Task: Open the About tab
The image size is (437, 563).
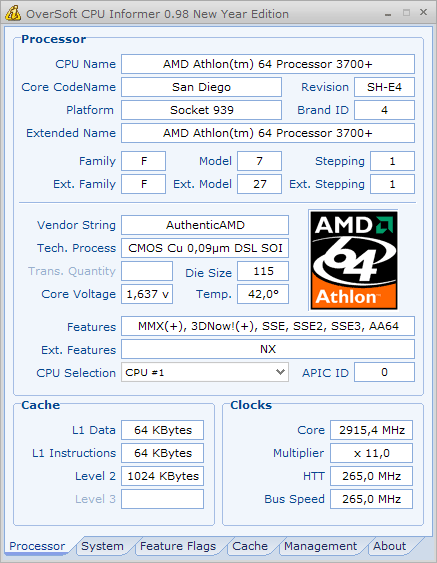Action: [x=390, y=546]
